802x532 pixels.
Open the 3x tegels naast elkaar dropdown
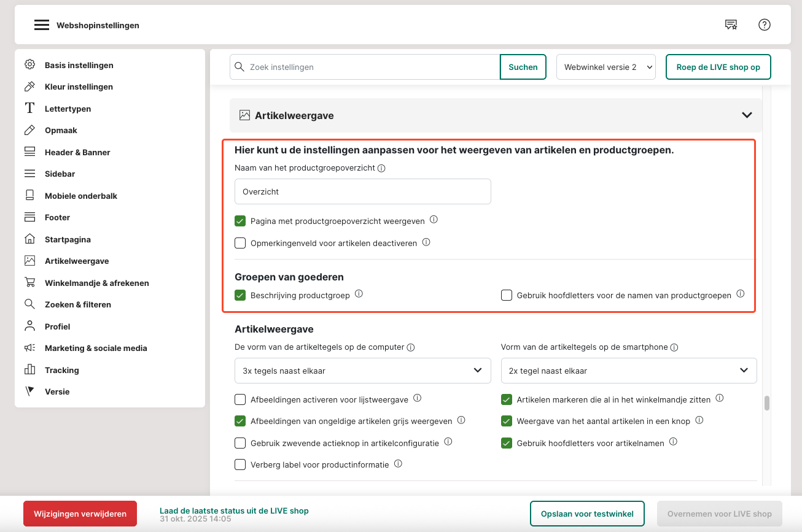coord(362,371)
